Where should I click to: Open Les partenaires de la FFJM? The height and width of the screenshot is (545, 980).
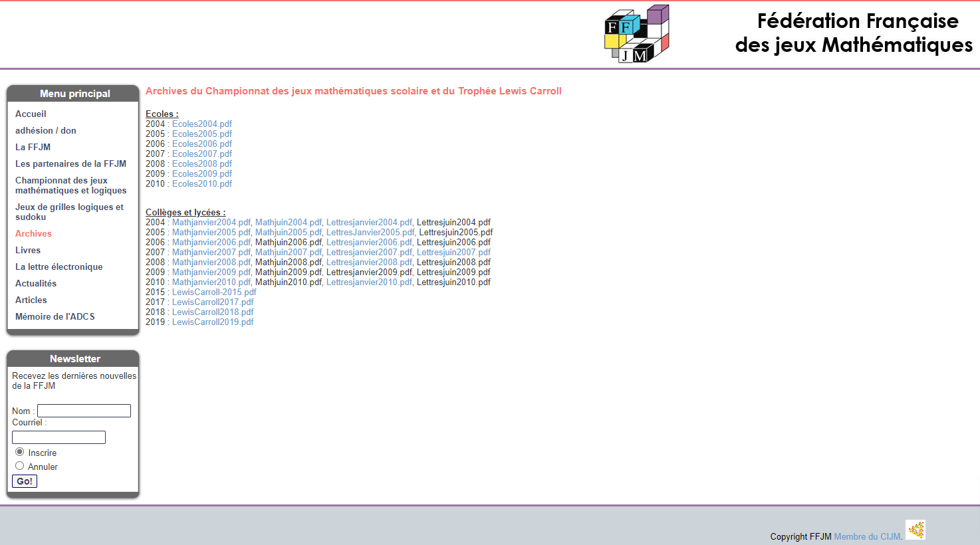(70, 163)
